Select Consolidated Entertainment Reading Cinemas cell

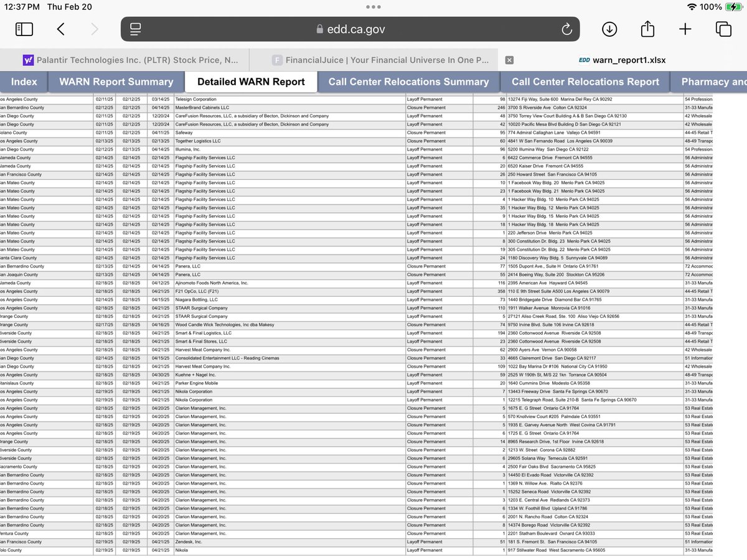tap(289, 358)
